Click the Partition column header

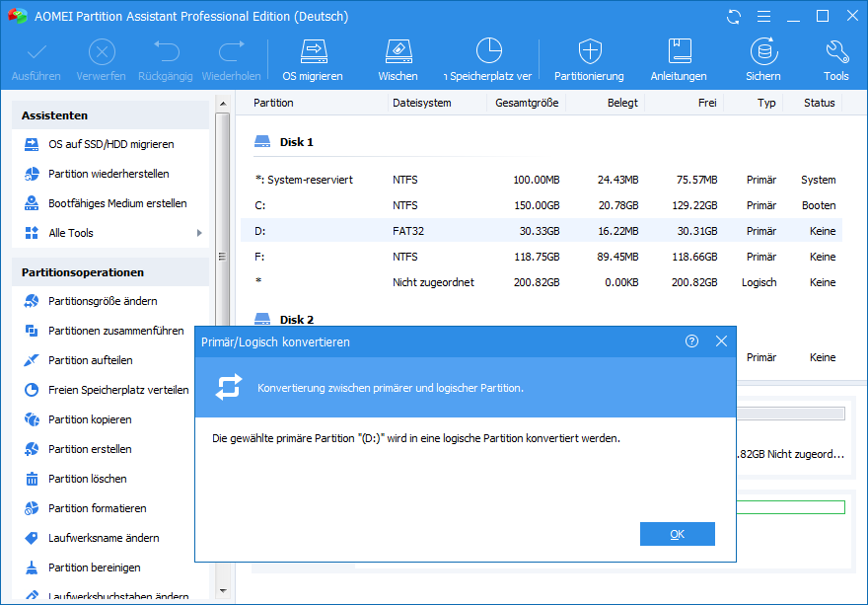coord(273,103)
